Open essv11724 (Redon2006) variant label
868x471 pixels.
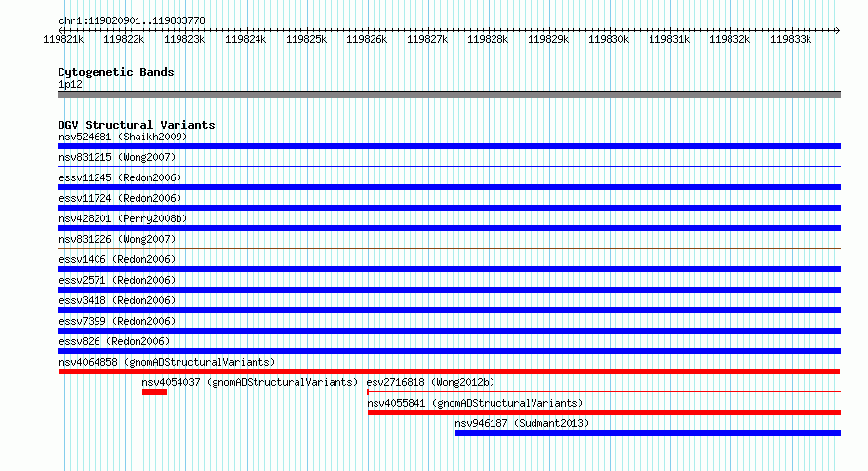coord(120,198)
